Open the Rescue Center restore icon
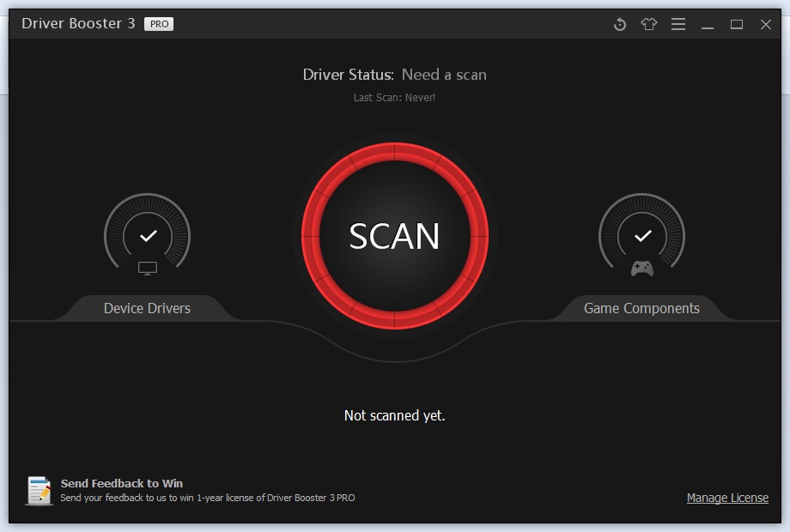The image size is (790, 532). tap(620, 24)
